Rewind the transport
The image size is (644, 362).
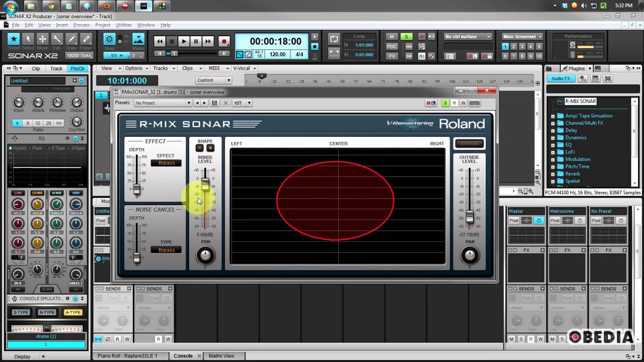159,42
